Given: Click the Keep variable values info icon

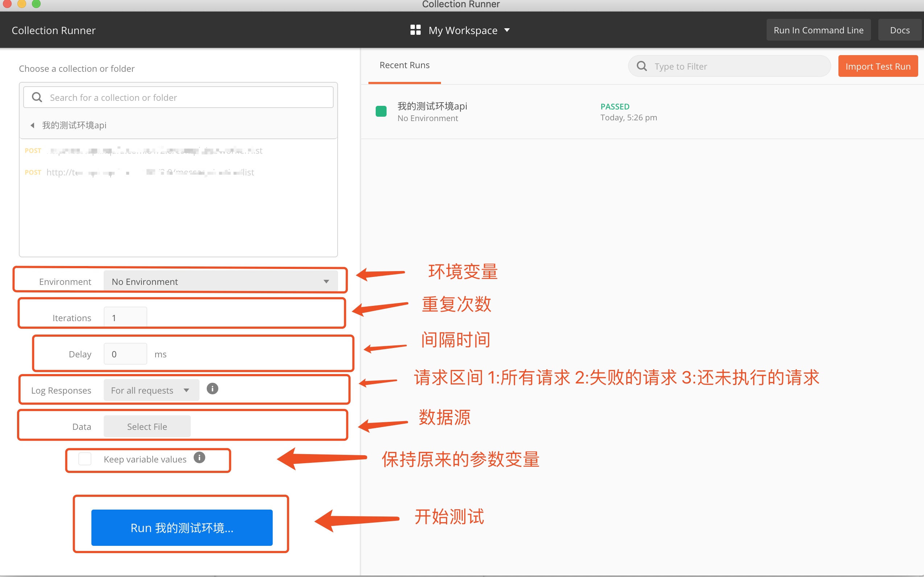Looking at the screenshot, I should pyautogui.click(x=199, y=457).
